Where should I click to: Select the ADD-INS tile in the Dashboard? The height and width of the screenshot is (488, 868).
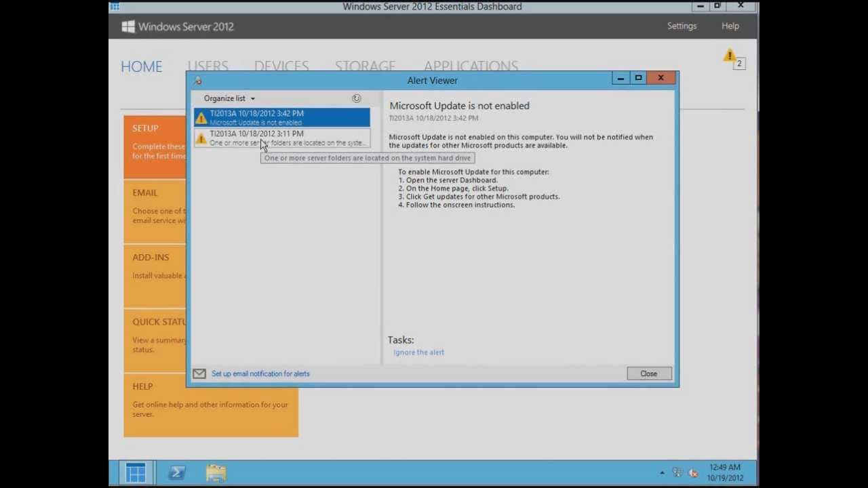(x=155, y=276)
